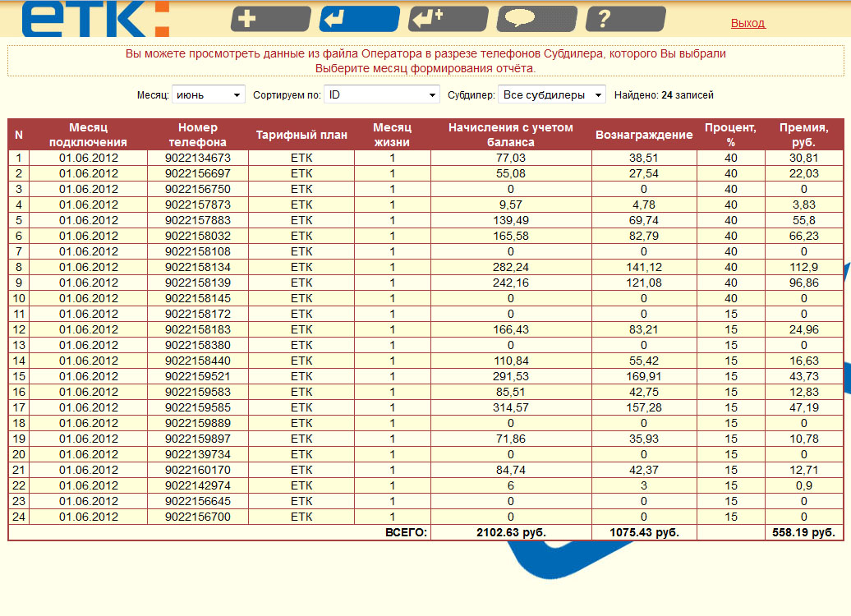This screenshot has height=616, width=851.
Task: Select the blue return-arrow toolbar button
Action: (359, 20)
